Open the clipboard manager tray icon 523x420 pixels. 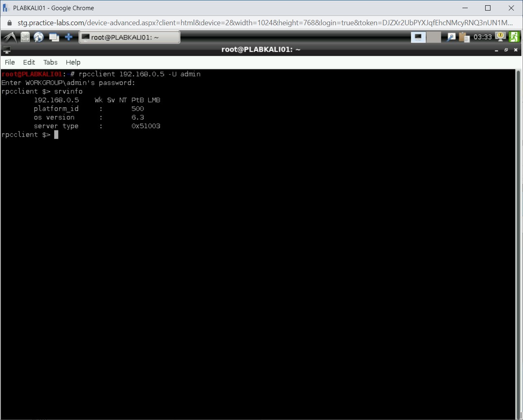tap(464, 37)
